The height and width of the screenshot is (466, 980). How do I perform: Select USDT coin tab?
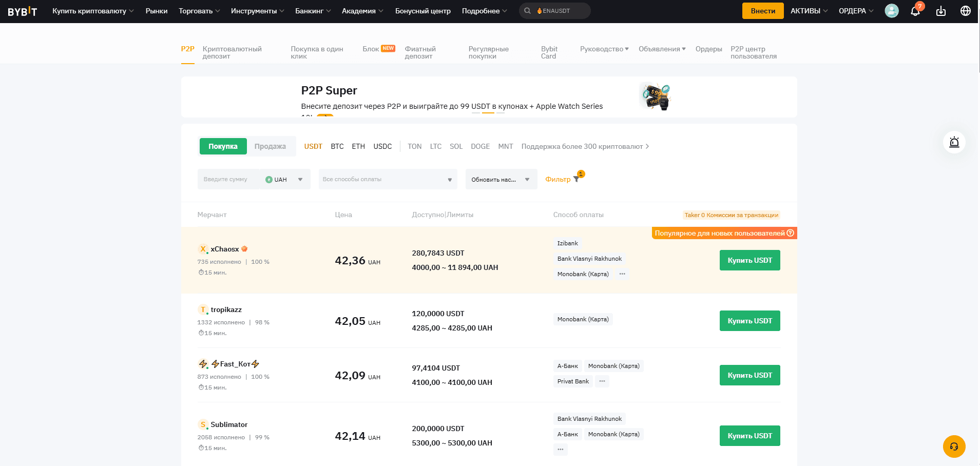(x=313, y=146)
